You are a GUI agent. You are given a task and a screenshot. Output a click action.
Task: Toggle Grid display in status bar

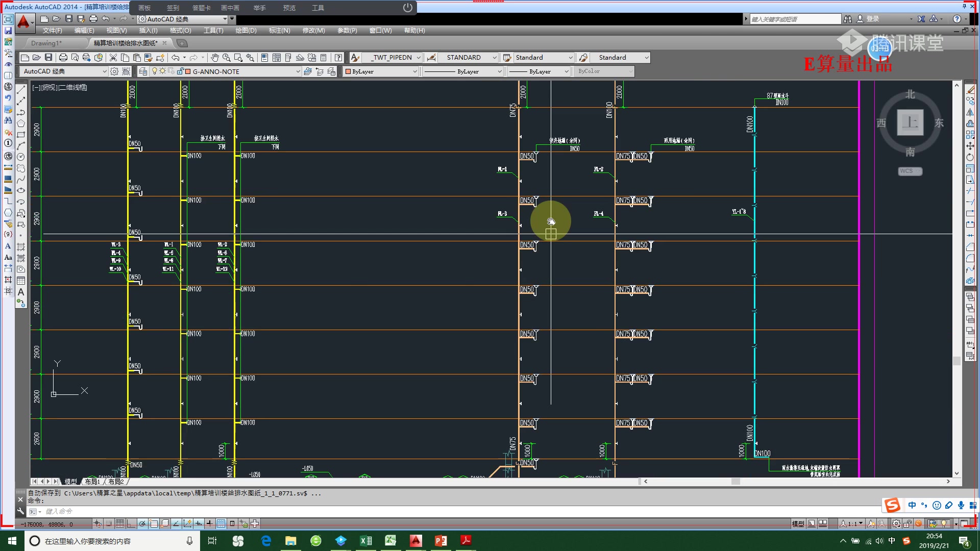pos(119,523)
